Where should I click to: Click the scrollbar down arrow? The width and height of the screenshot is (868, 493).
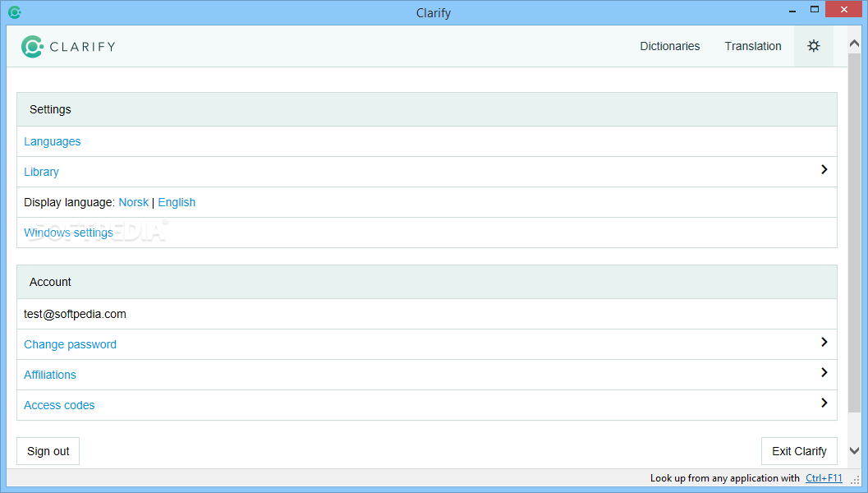tap(854, 451)
